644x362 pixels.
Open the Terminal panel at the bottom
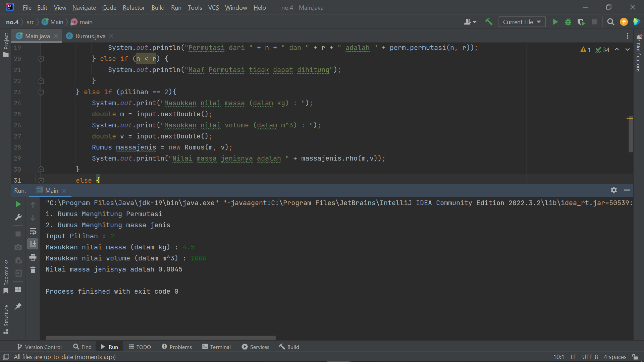[216, 347]
